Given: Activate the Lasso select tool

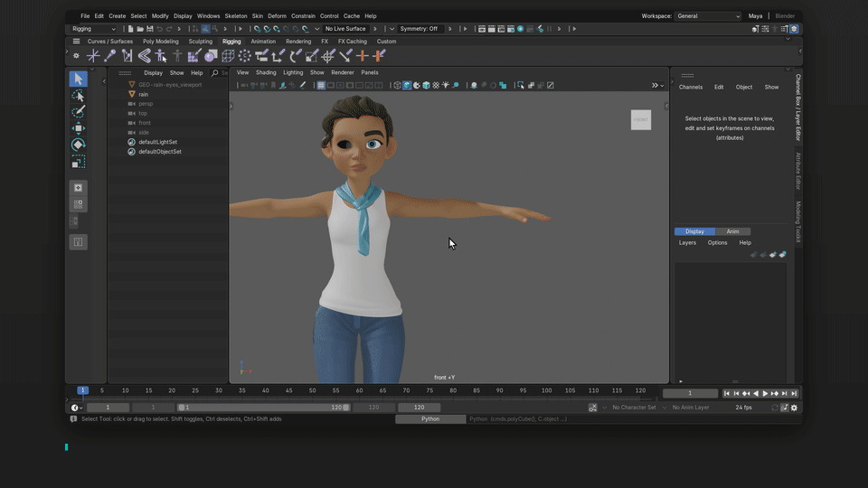Looking at the screenshot, I should coord(78,95).
